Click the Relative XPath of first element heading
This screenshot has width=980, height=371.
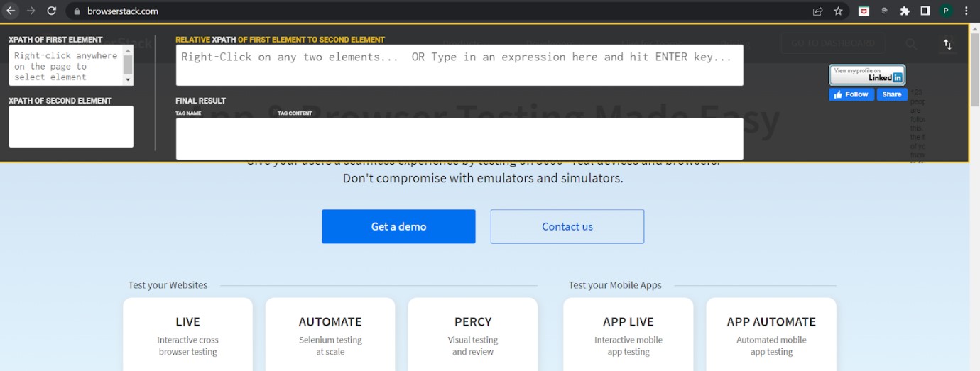[281, 40]
